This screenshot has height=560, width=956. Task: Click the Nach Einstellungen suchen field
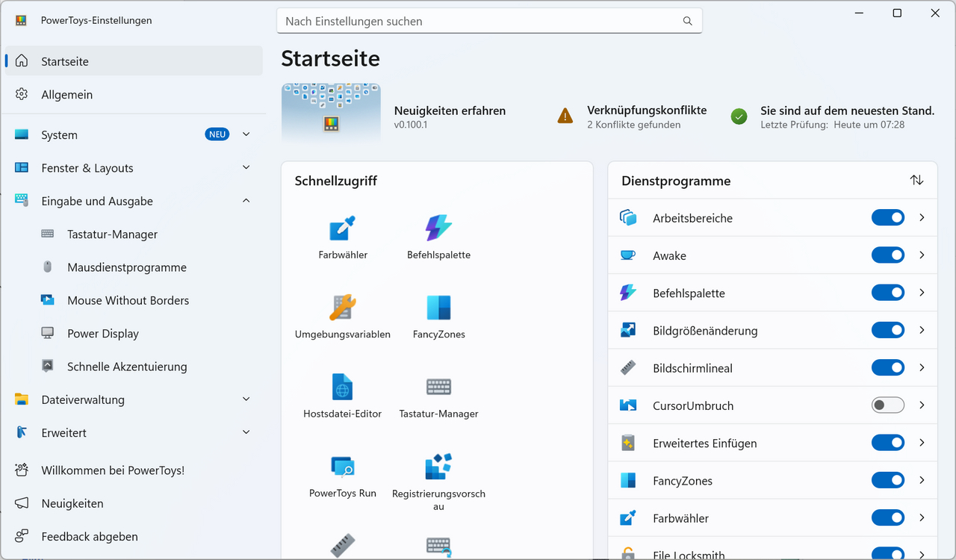pyautogui.click(x=489, y=21)
